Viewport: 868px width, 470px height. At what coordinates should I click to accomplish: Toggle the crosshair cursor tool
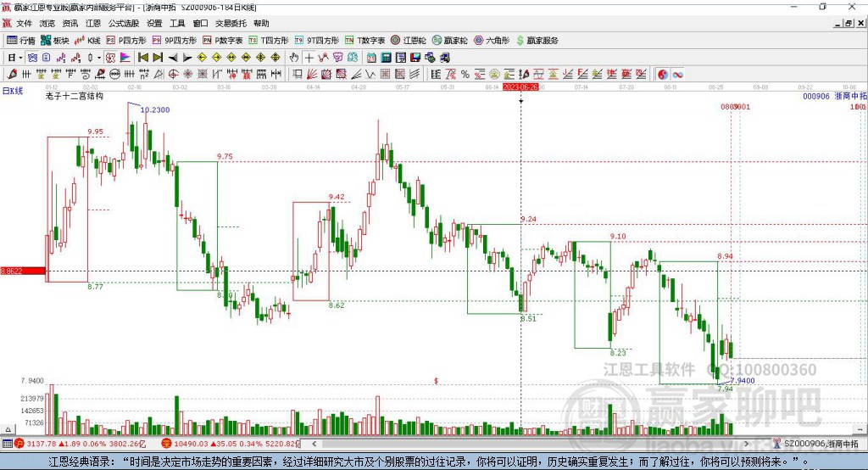pyautogui.click(x=309, y=58)
